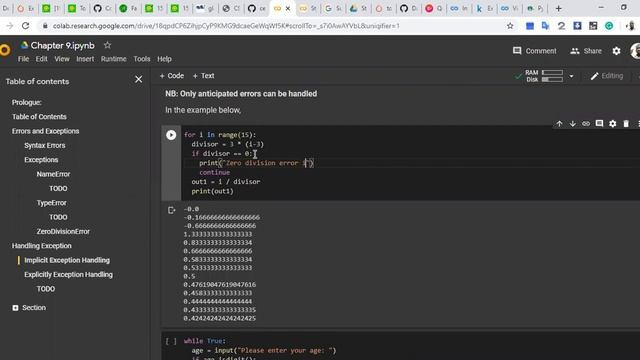Close the Table of contents panel
The height and width of the screenshot is (360, 640).
139,79
